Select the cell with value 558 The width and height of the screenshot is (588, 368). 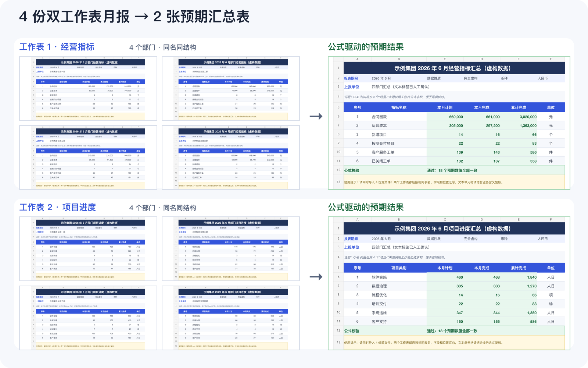coord(519,161)
